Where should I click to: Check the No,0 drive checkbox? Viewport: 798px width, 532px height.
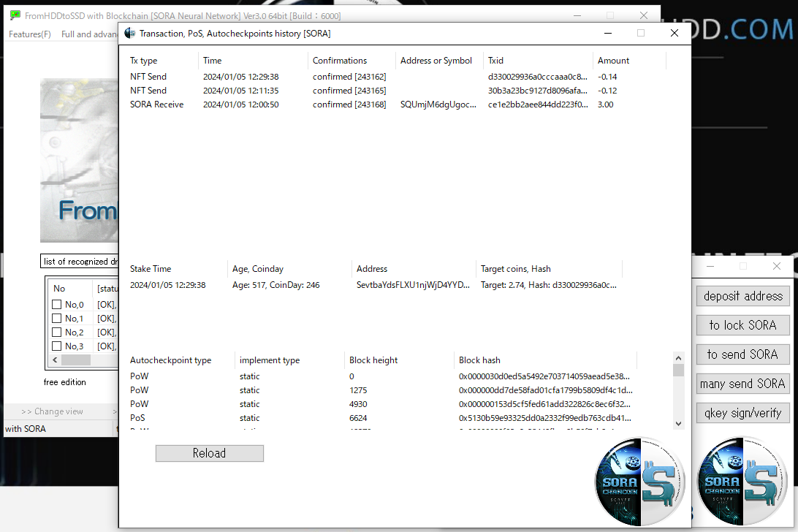pyautogui.click(x=57, y=305)
